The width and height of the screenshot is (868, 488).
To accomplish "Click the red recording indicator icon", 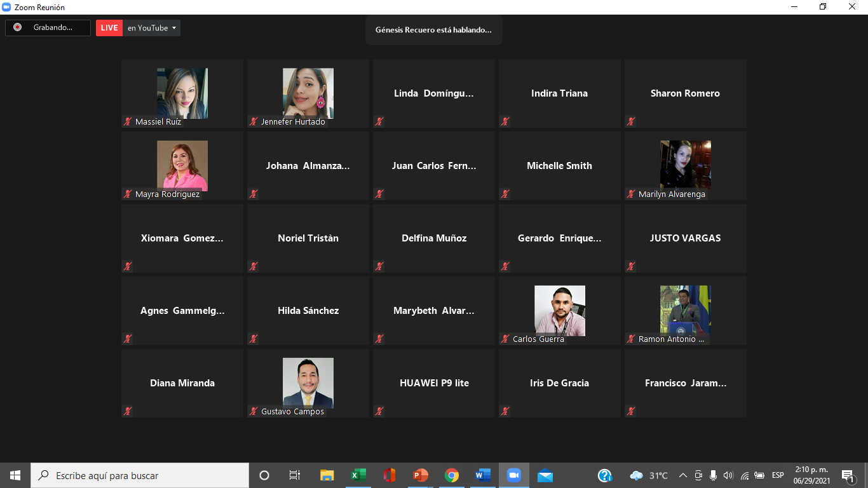I will pos(17,27).
